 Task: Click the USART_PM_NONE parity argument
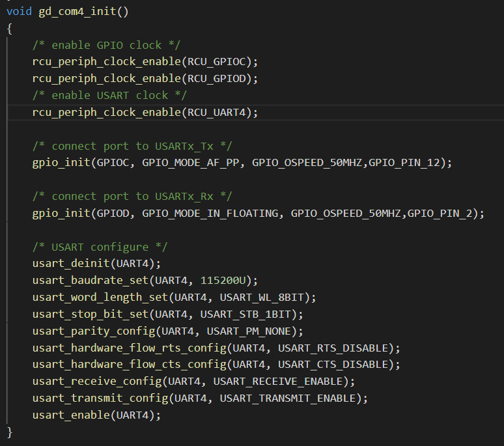point(249,331)
